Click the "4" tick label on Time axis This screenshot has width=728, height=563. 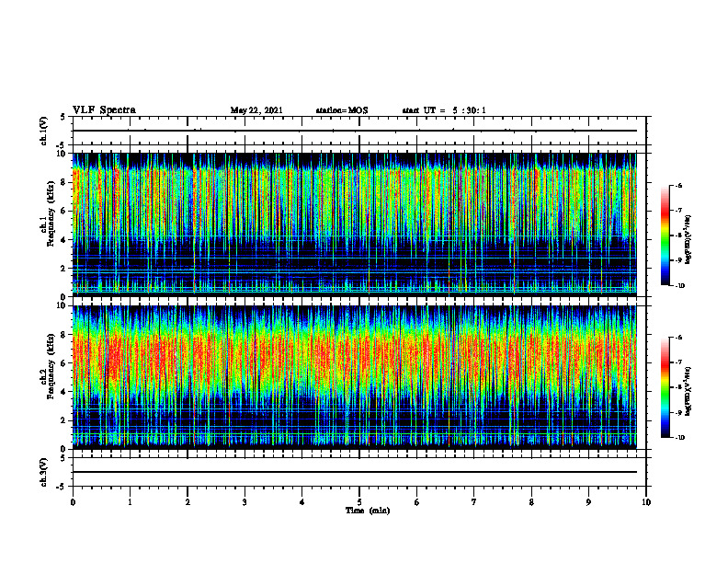pos(302,502)
